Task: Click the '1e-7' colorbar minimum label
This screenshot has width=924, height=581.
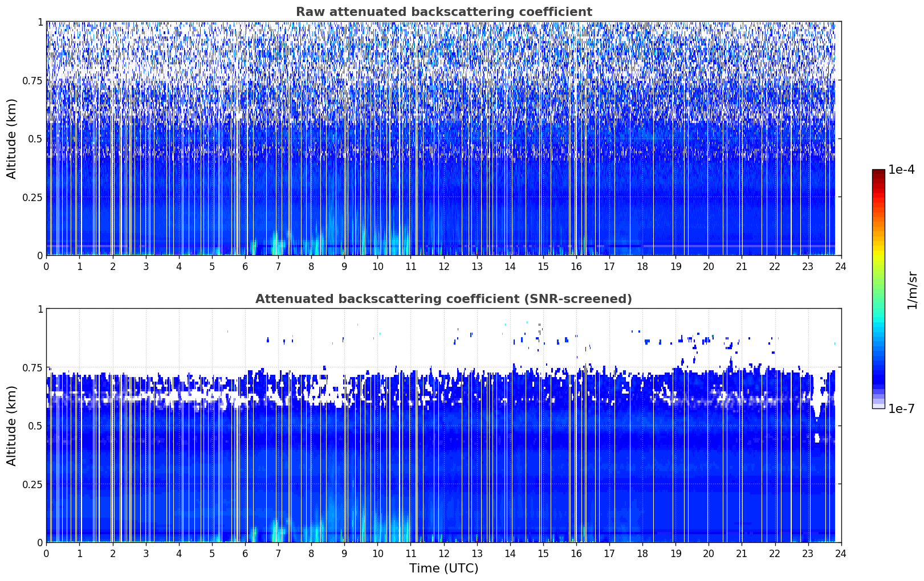Action: (901, 409)
